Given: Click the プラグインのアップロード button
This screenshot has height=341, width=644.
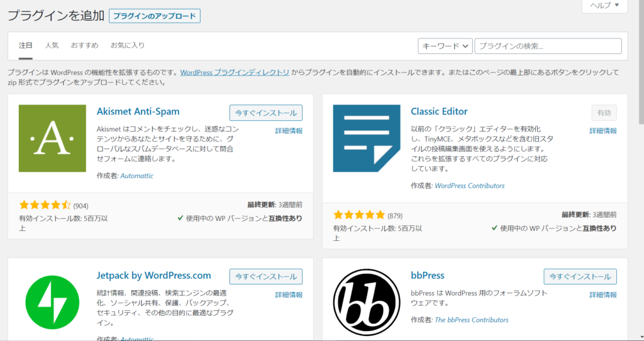Looking at the screenshot, I should click(x=155, y=16).
